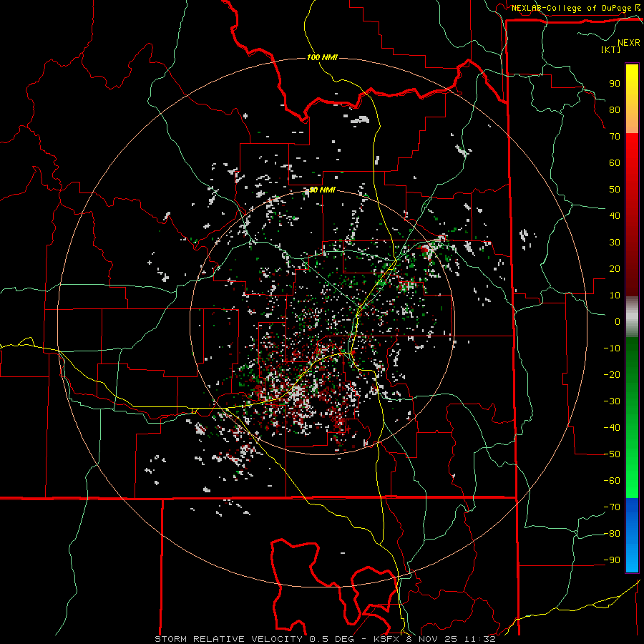Click the 10 value on the velocity scale
Image resolution: width=644 pixels, height=644 pixels.
(x=615, y=296)
